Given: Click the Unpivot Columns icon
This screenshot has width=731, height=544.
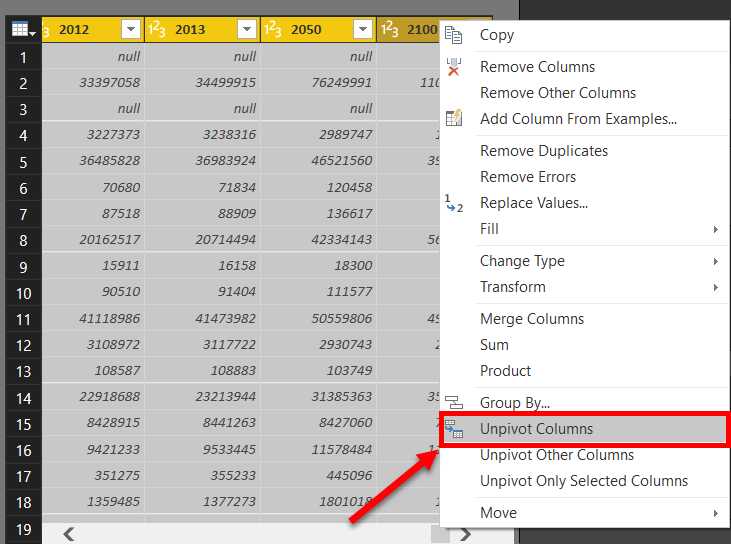Looking at the screenshot, I should click(x=454, y=429).
